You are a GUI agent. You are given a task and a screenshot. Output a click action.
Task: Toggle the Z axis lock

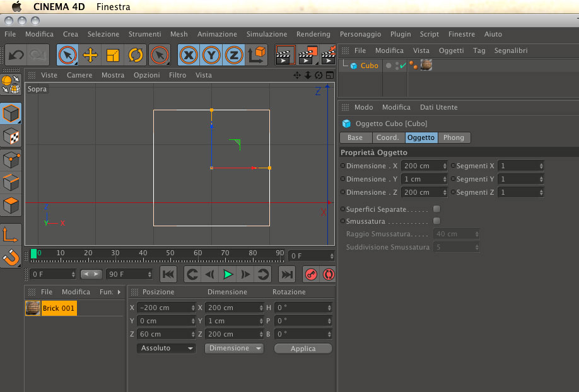tap(234, 55)
